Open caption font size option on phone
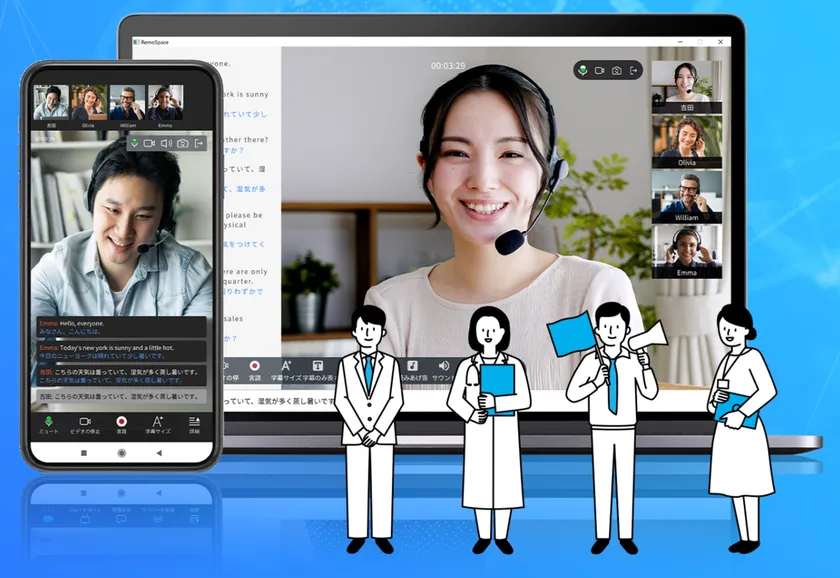 coord(158,422)
